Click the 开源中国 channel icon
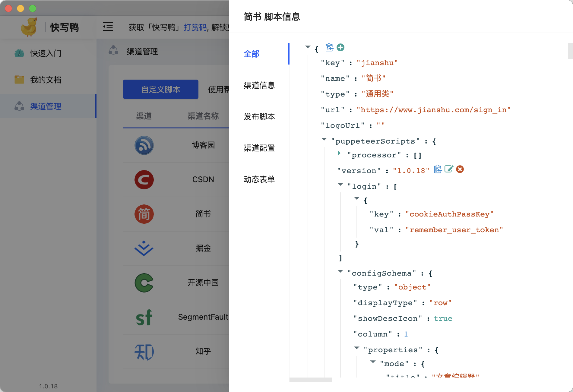 (x=144, y=283)
